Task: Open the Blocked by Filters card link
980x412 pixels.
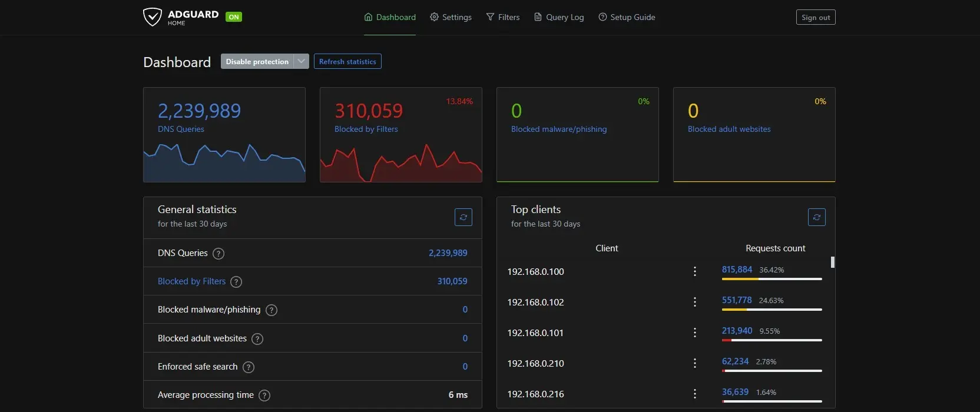Action: pyautogui.click(x=366, y=129)
